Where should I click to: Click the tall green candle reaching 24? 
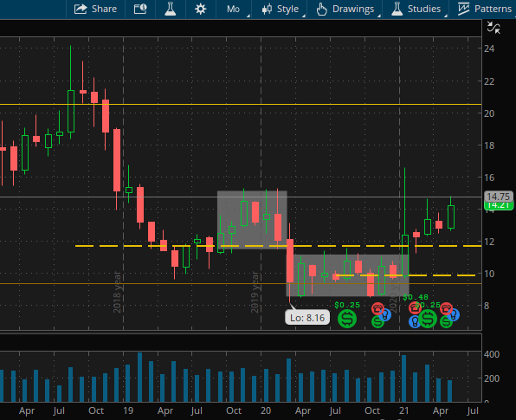[x=71, y=111]
